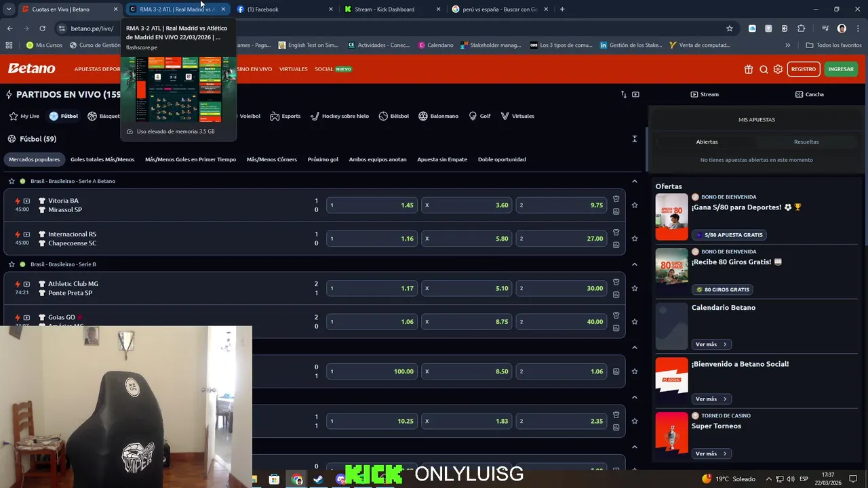Select Hockey sobre hielo sport filter
Image resolution: width=868 pixels, height=488 pixels.
(340, 116)
